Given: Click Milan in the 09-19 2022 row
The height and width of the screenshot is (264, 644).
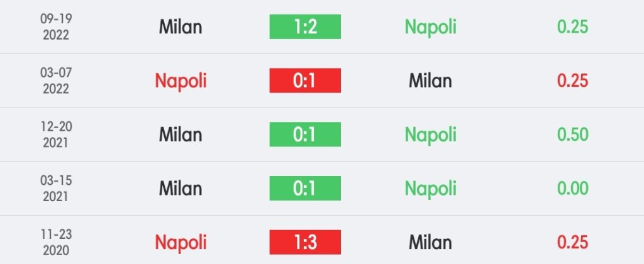Looking at the screenshot, I should (180, 27).
